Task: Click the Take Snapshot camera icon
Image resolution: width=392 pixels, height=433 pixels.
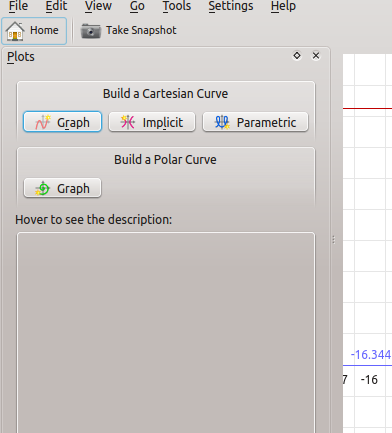Action: point(91,31)
